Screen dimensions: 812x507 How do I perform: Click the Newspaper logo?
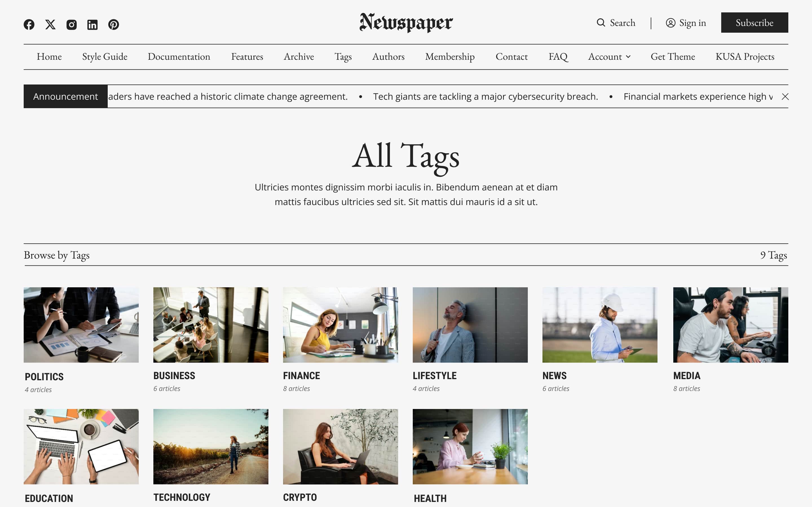coord(406,23)
